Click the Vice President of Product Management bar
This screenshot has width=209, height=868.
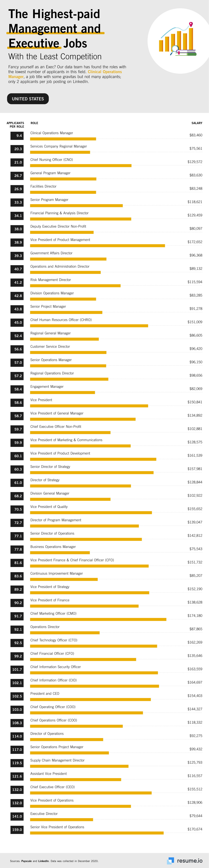pos(97,246)
